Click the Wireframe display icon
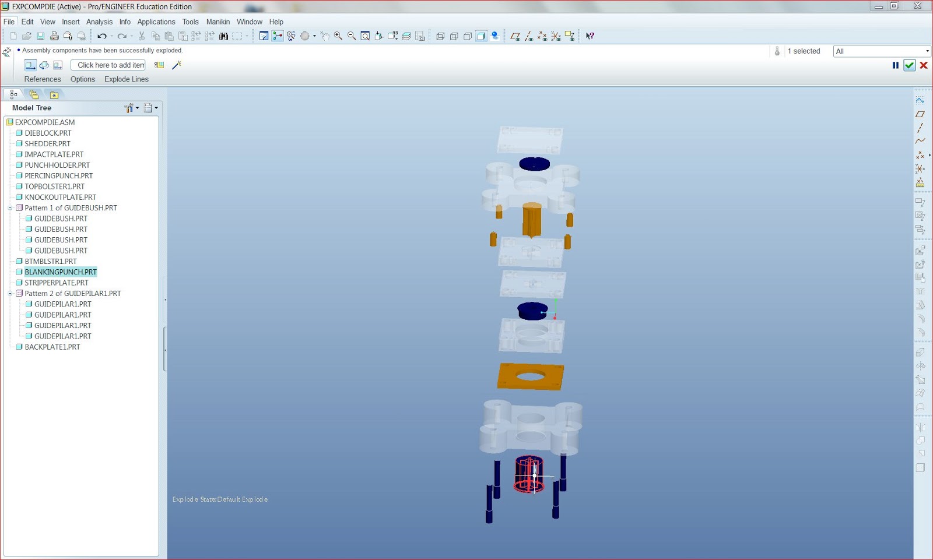This screenshot has width=933, height=560. point(440,36)
